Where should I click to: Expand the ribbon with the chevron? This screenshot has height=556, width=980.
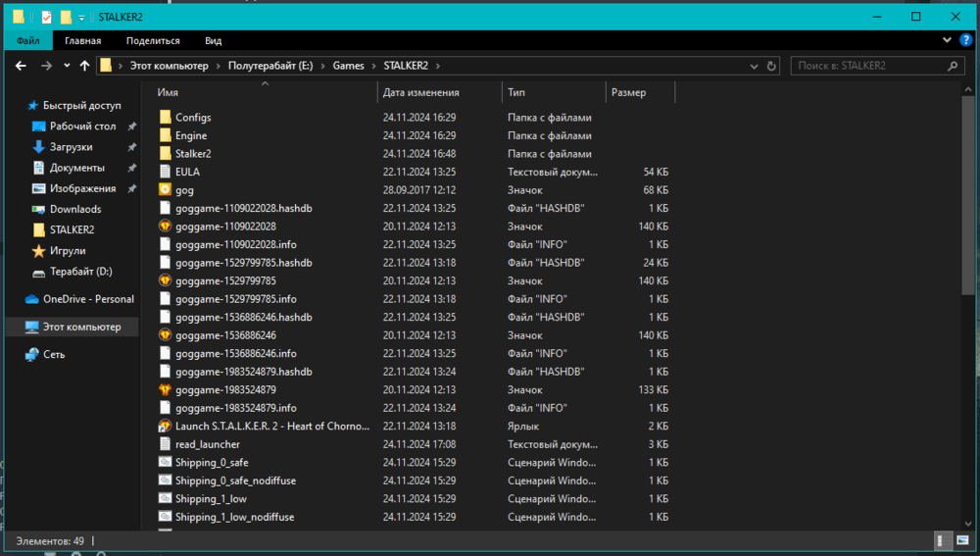tap(948, 40)
